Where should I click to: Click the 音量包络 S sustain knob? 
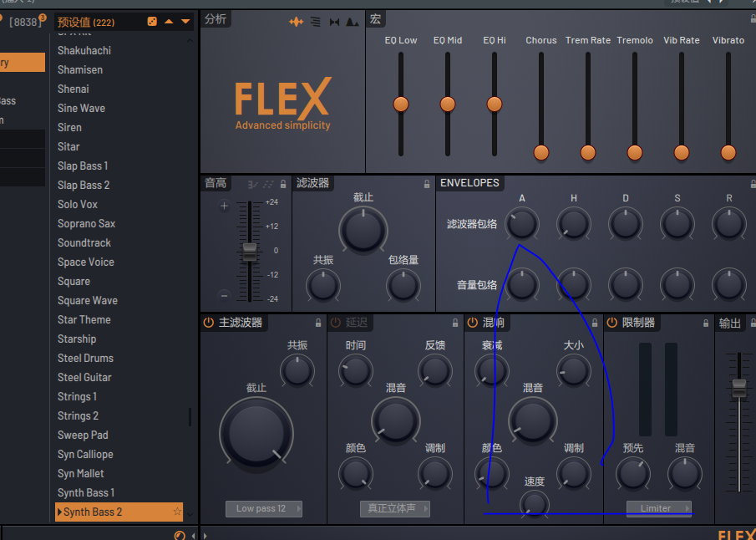coord(677,285)
